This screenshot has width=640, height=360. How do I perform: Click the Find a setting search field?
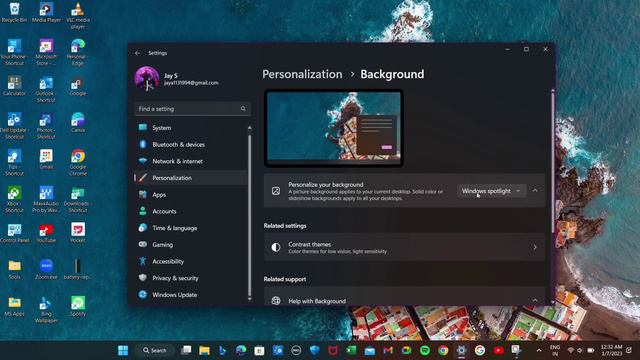coord(192,109)
